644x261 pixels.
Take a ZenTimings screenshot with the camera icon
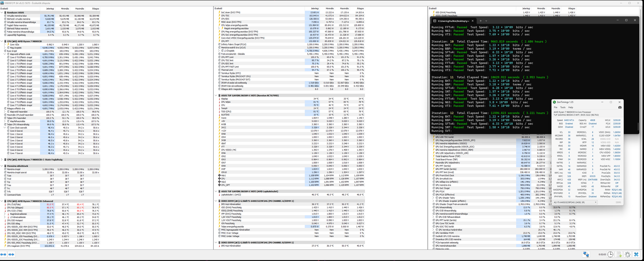click(x=620, y=108)
